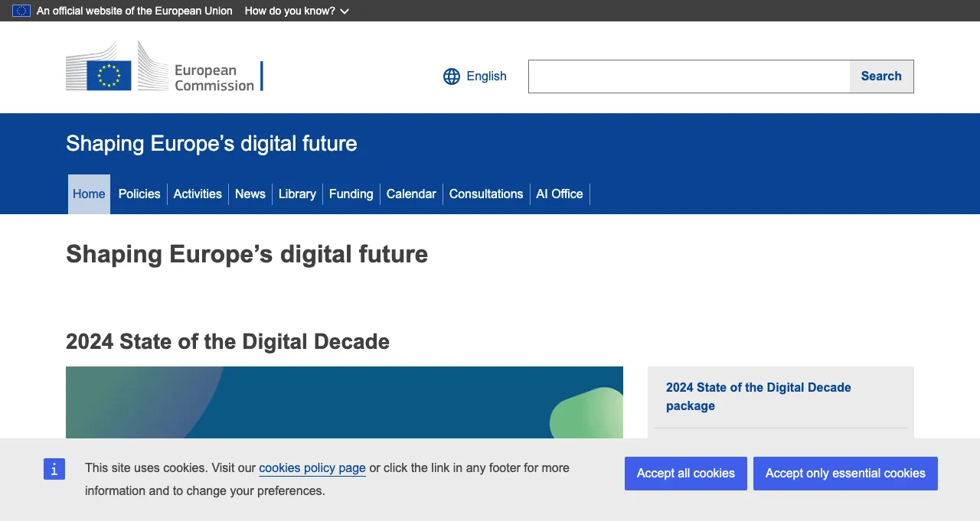Open the English language selector

pos(475,77)
